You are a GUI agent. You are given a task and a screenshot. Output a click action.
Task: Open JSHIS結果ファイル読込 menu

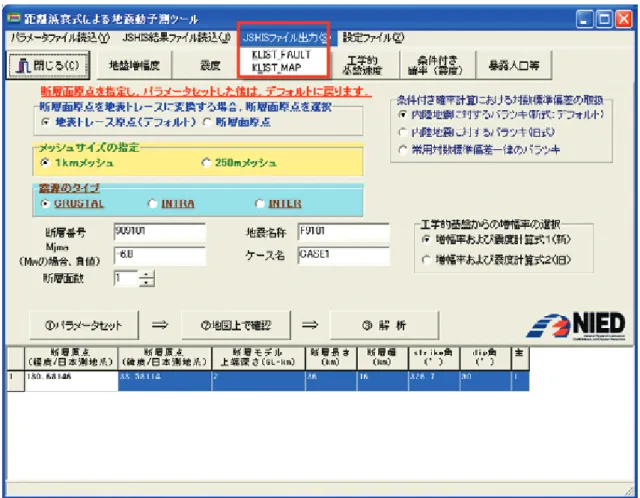[x=176, y=38]
